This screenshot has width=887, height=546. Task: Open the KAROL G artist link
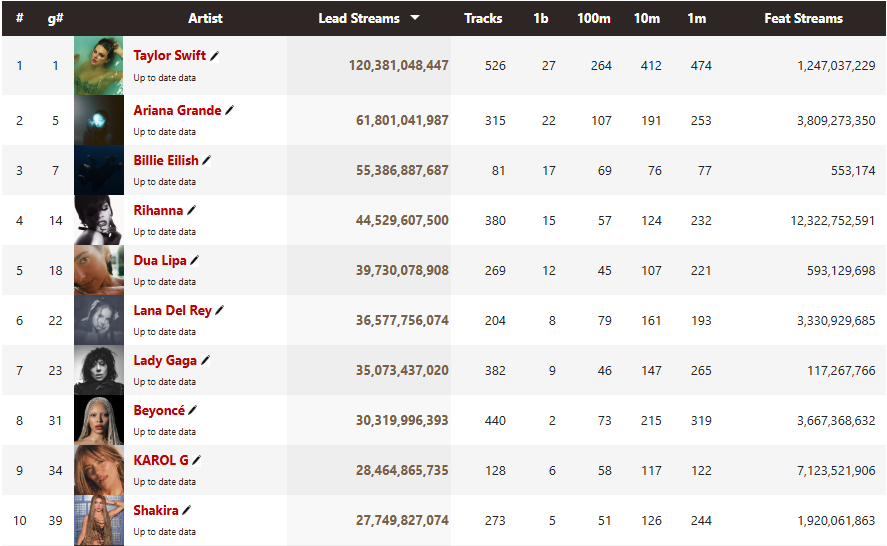(x=161, y=460)
